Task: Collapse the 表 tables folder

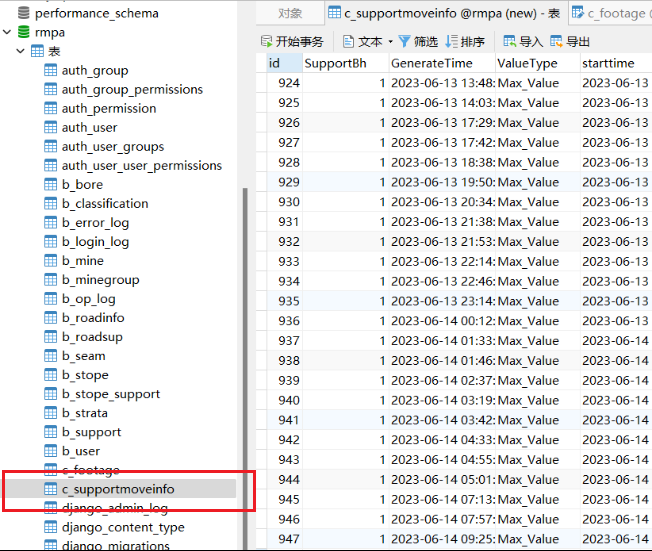Action: point(20,51)
